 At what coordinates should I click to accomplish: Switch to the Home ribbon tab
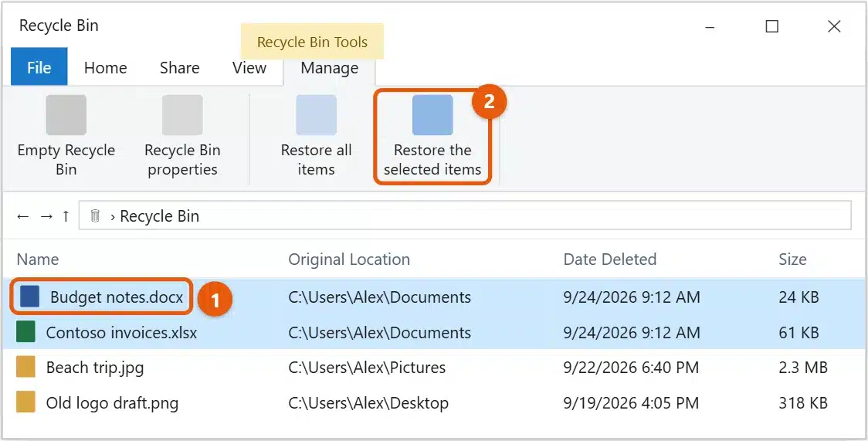105,67
